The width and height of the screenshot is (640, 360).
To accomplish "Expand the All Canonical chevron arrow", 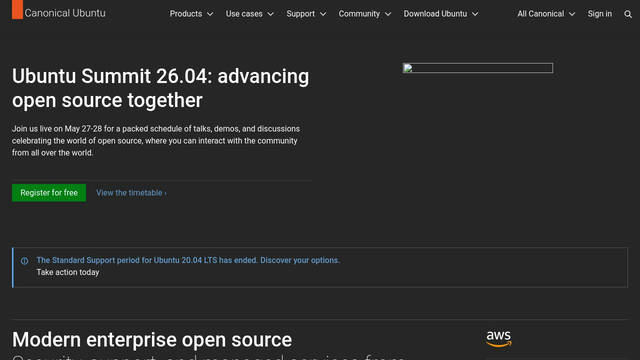I will pos(572,14).
